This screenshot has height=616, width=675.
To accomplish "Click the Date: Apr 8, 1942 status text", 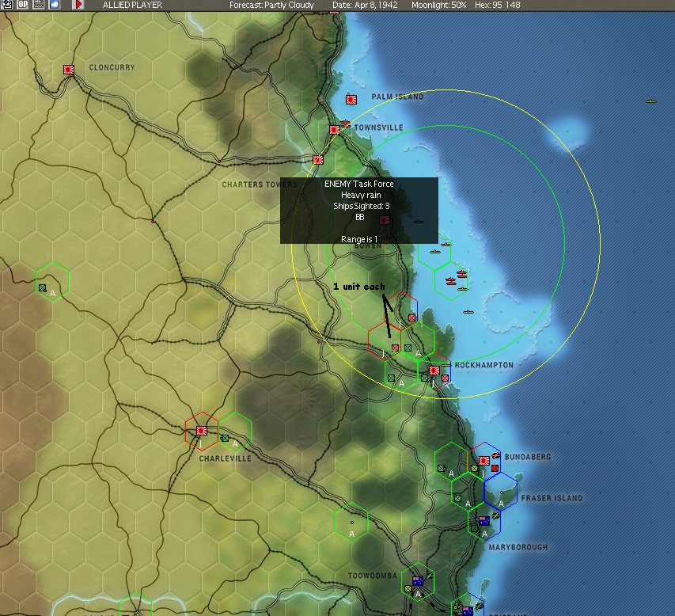I will [x=365, y=6].
